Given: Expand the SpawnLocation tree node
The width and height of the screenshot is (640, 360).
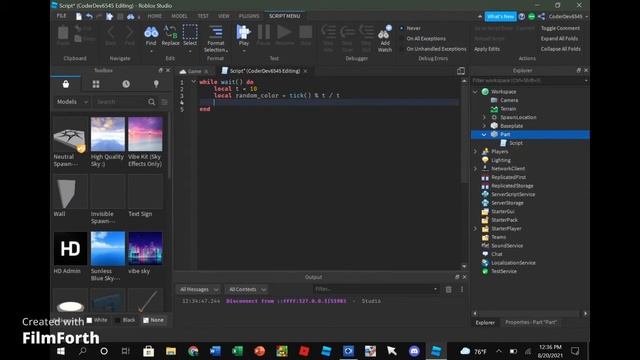Looking at the screenshot, I should click(484, 117).
